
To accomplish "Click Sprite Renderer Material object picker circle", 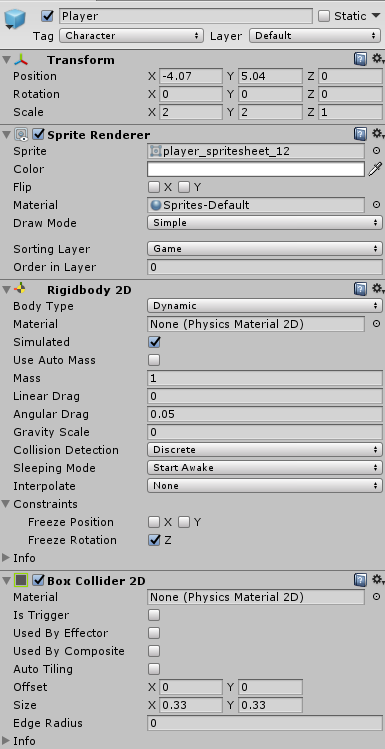I will tap(376, 205).
